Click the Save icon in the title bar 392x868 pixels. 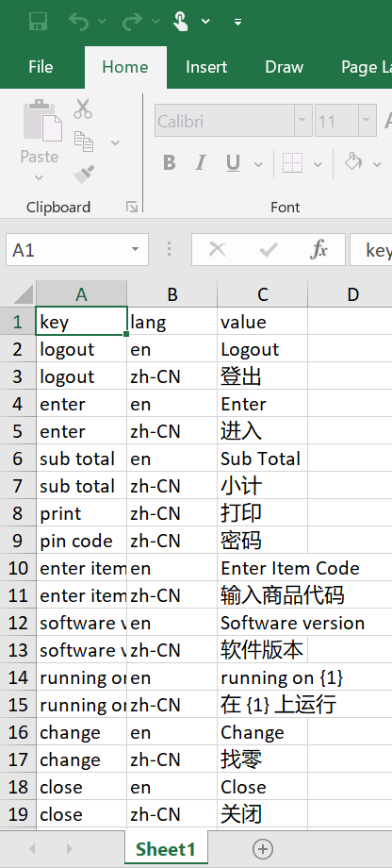[x=38, y=22]
